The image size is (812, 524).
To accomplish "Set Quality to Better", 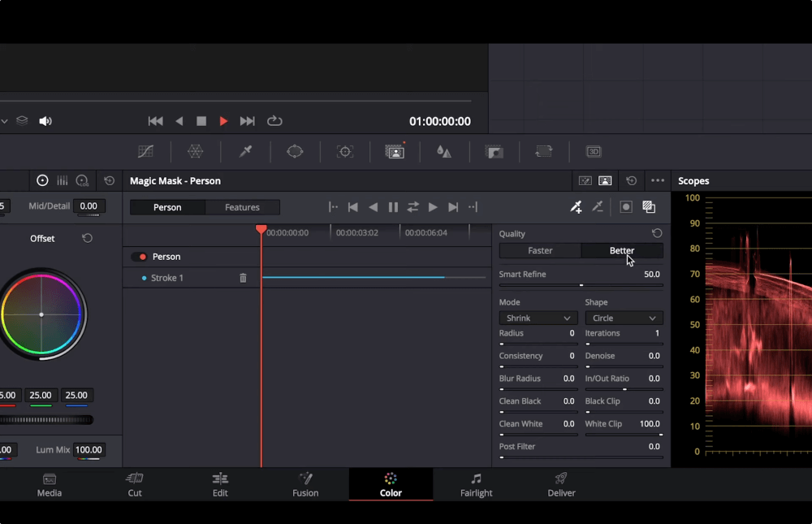I will (622, 250).
